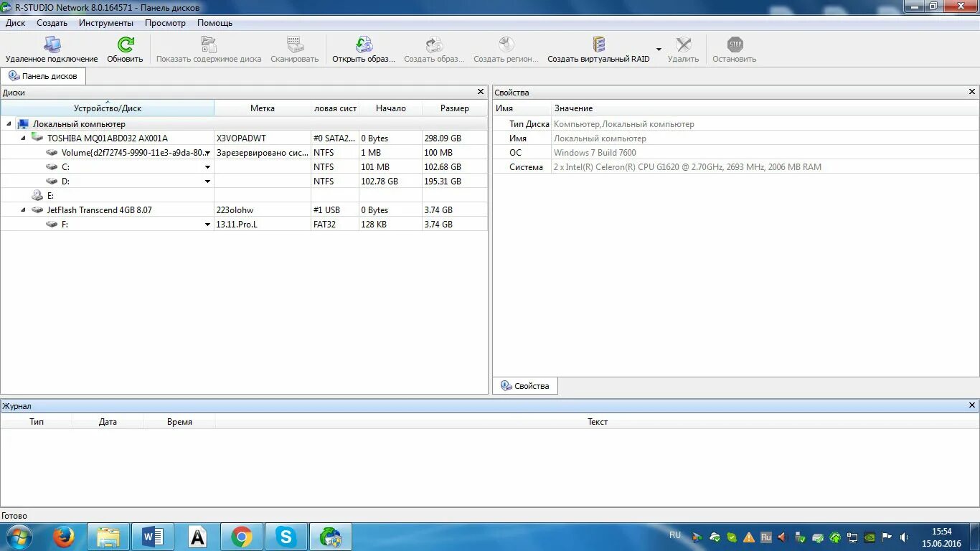The height and width of the screenshot is (551, 980).
Task: Click the Система property row
Action: 735,166
